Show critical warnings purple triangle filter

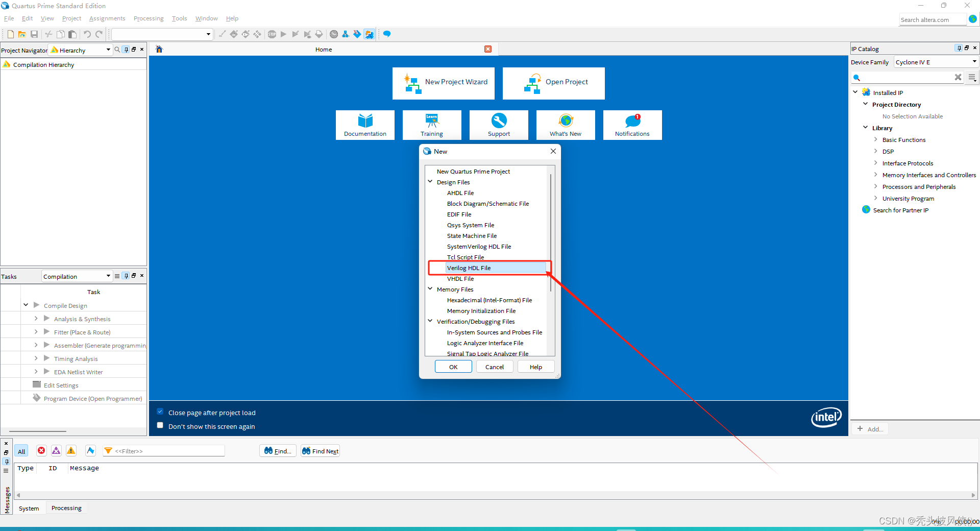click(56, 450)
